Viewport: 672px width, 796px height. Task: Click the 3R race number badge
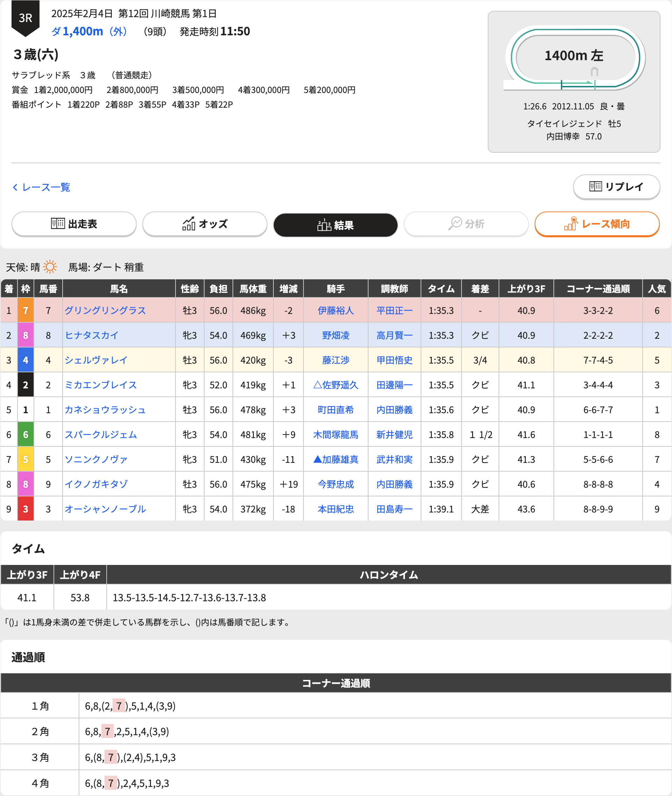(26, 18)
